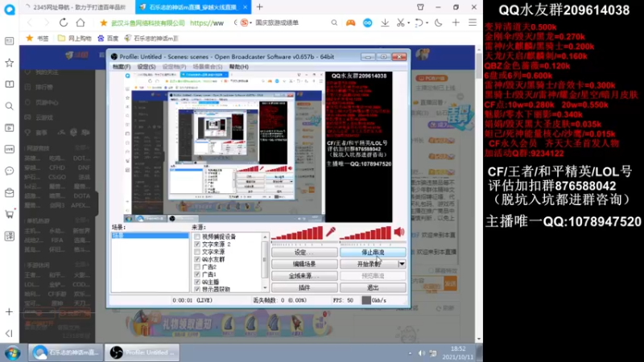The image size is (644, 362).
Task: Enable the 广告2 source checkbox
Action: pyautogui.click(x=197, y=267)
